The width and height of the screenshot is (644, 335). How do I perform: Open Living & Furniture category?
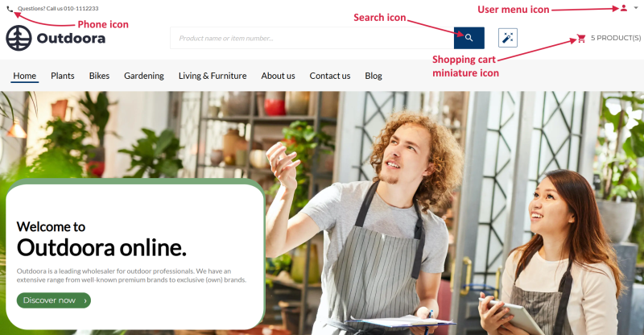[x=213, y=76]
